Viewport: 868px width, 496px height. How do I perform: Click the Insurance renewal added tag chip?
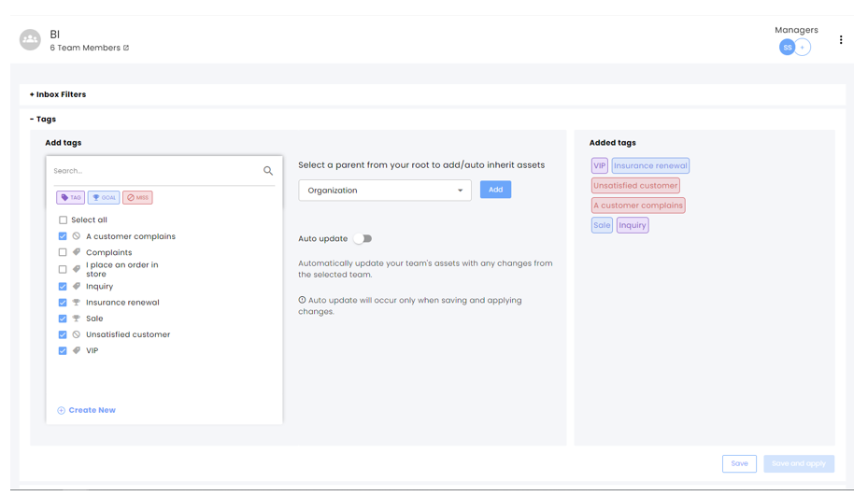click(650, 165)
